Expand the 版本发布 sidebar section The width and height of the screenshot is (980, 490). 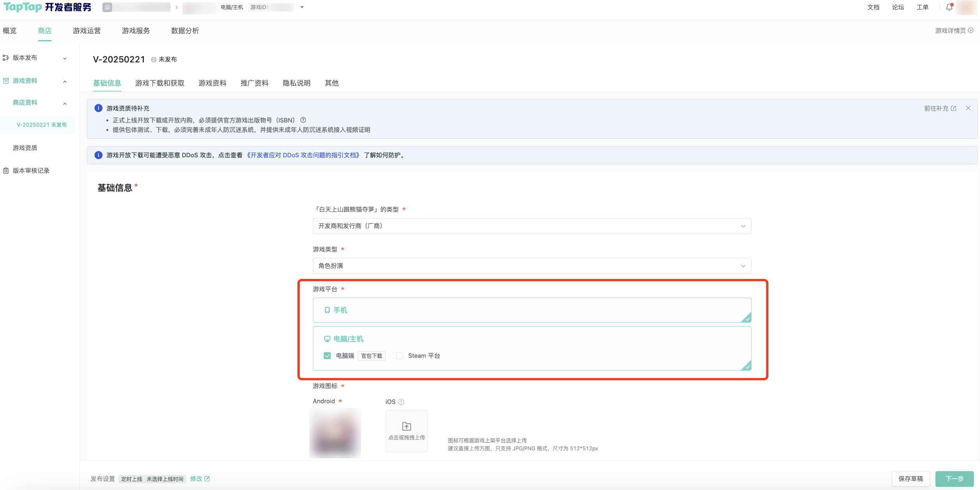[x=65, y=58]
